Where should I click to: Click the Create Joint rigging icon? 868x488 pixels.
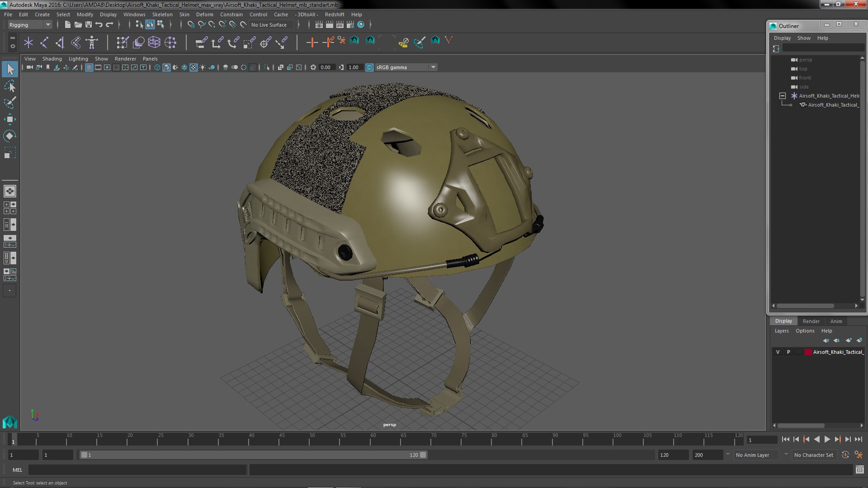(44, 42)
